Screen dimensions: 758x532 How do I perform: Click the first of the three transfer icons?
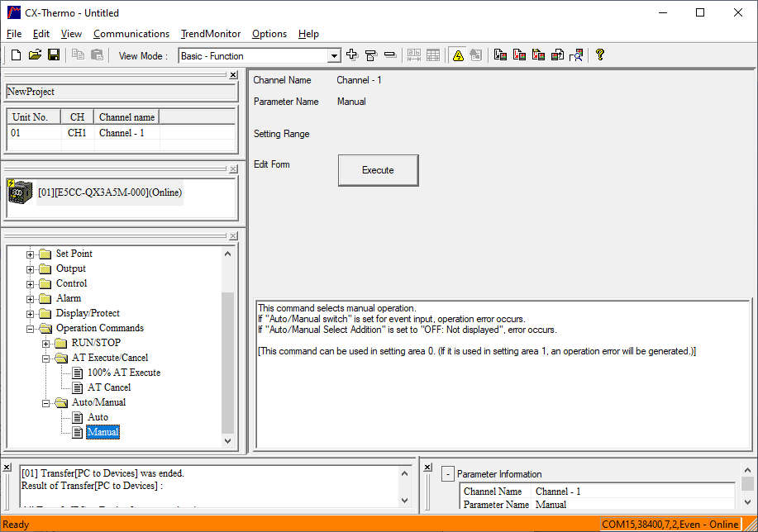point(500,55)
